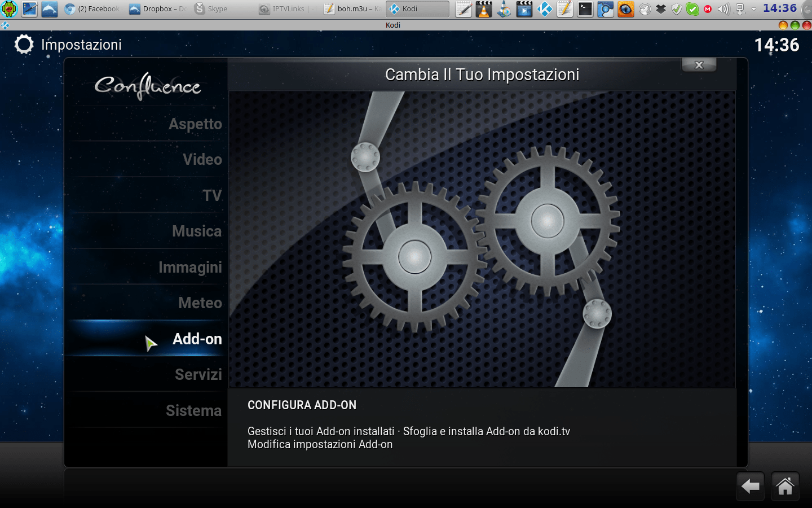Launch the Chromium browser icon
The height and width of the screenshot is (508, 812).
606,8
